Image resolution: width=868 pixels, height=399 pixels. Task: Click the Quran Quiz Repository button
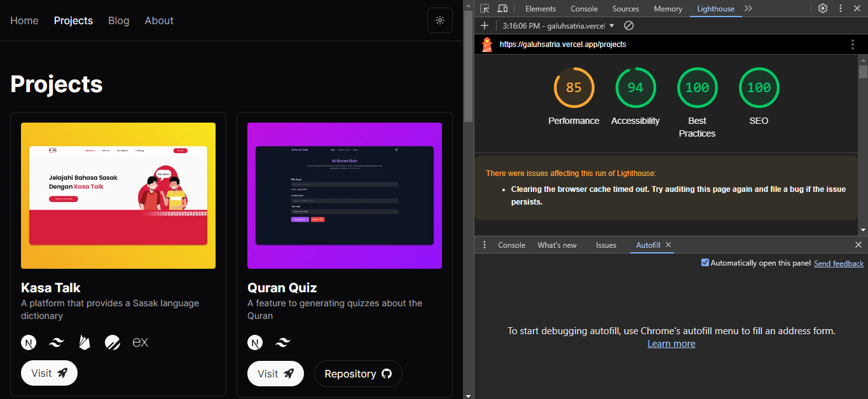358,374
